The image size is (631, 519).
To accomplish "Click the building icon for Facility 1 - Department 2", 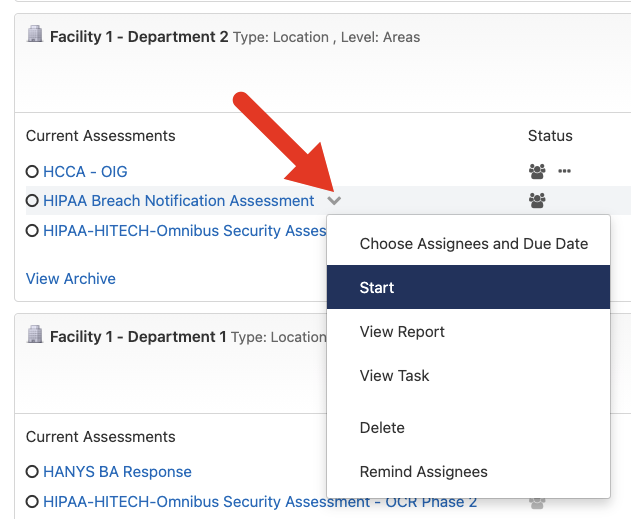I will [x=35, y=34].
